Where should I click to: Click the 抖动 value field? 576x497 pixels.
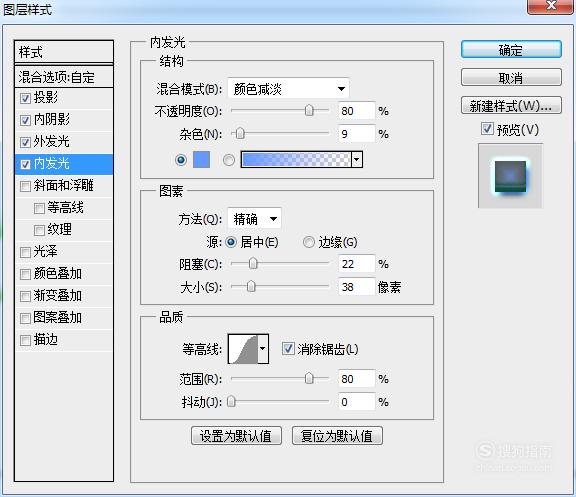click(356, 402)
